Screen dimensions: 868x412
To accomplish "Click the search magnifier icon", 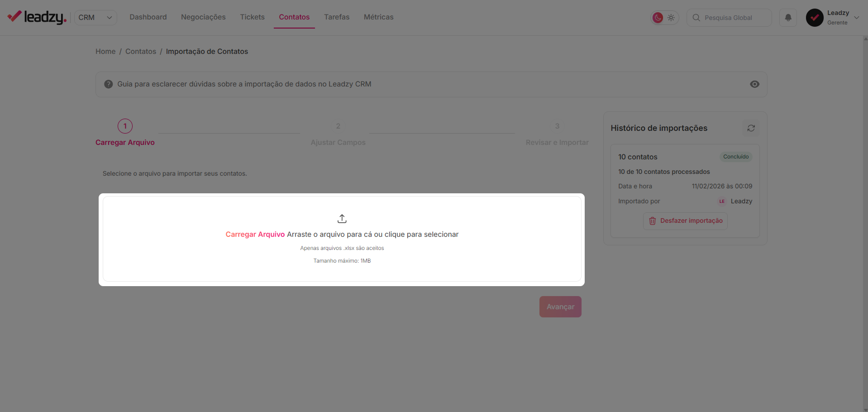I will tap(696, 18).
